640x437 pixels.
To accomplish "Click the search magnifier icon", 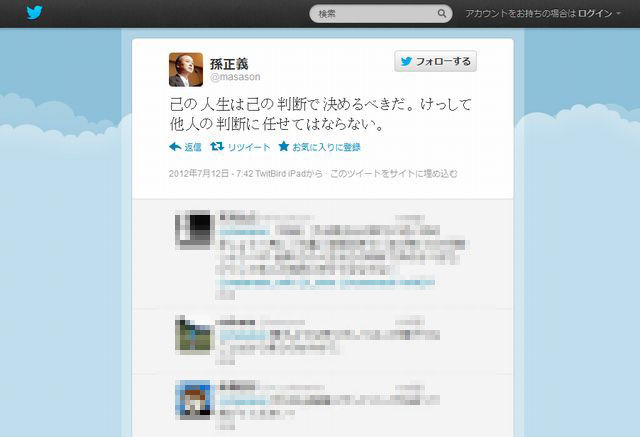I will [x=442, y=13].
